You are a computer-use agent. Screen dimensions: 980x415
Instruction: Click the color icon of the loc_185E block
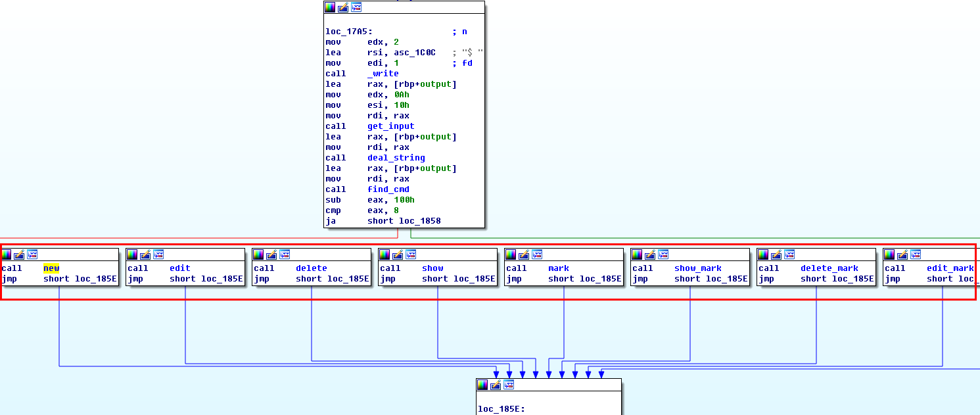pyautogui.click(x=482, y=385)
